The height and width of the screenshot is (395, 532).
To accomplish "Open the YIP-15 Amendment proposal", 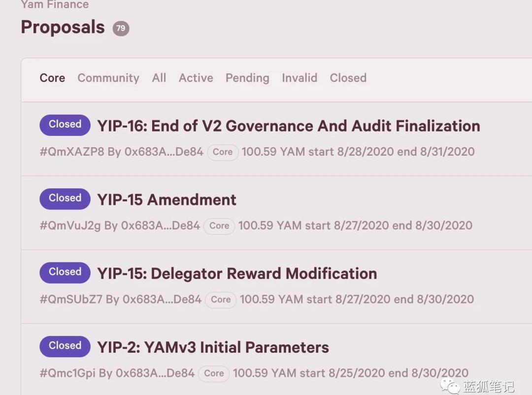I will (166, 200).
